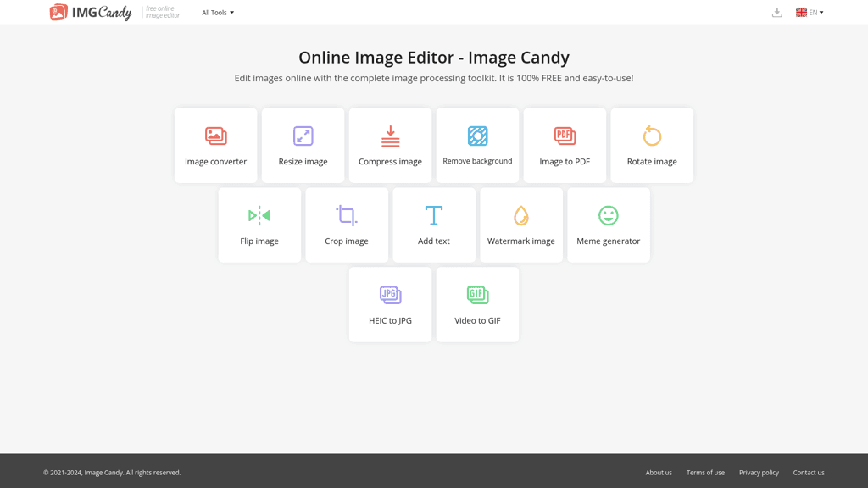
Task: Click the Rotate image icon
Action: [x=652, y=136]
